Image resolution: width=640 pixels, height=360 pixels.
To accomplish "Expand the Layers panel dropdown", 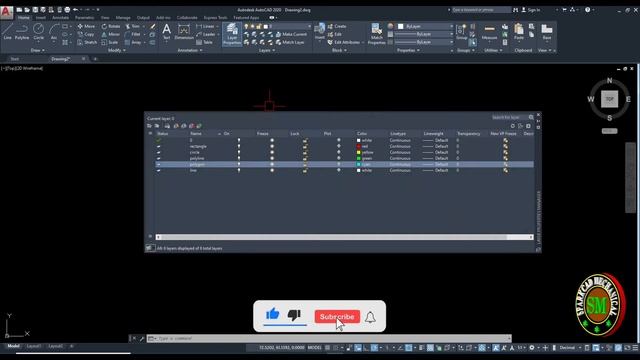I will pos(267,50).
